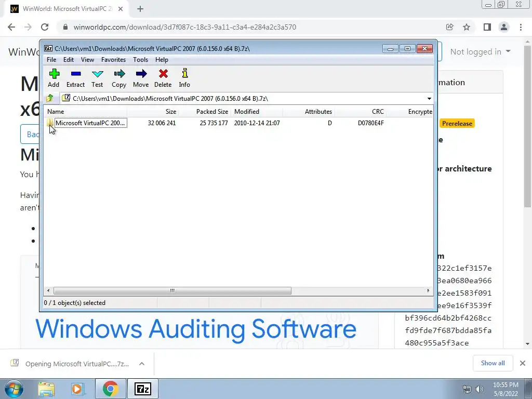
Task: Click the Chrome back arrow
Action: click(11, 27)
